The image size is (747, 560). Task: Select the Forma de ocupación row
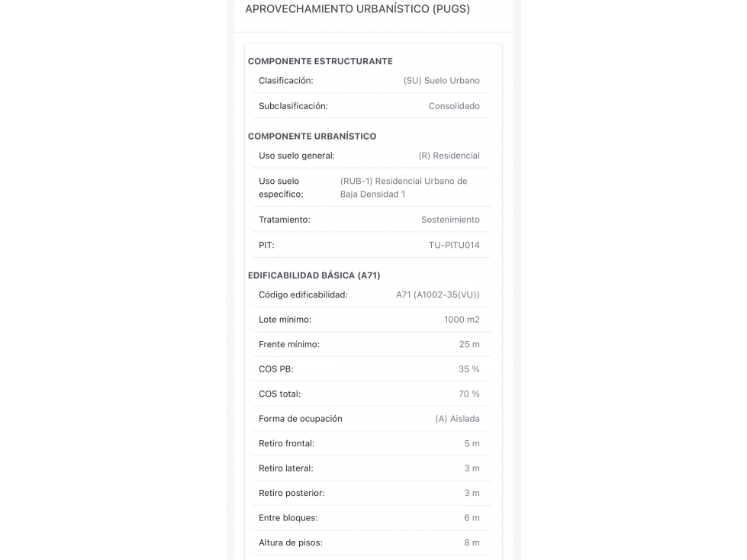[369, 419]
